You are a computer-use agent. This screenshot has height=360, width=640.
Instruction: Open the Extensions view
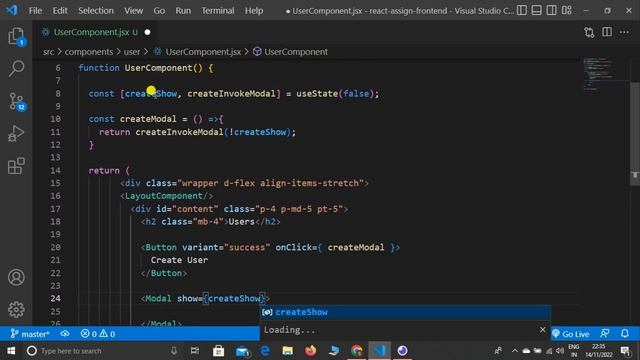(16, 166)
